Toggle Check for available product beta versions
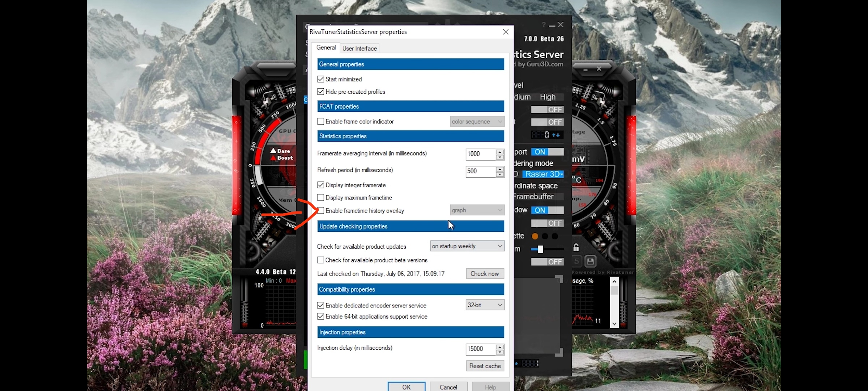This screenshot has height=391, width=868. point(320,260)
